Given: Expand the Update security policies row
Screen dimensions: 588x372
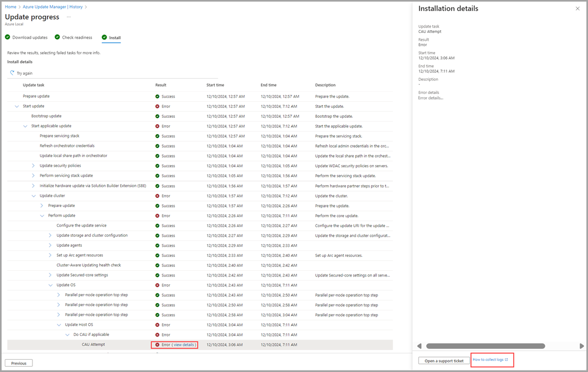Looking at the screenshot, I should [33, 166].
